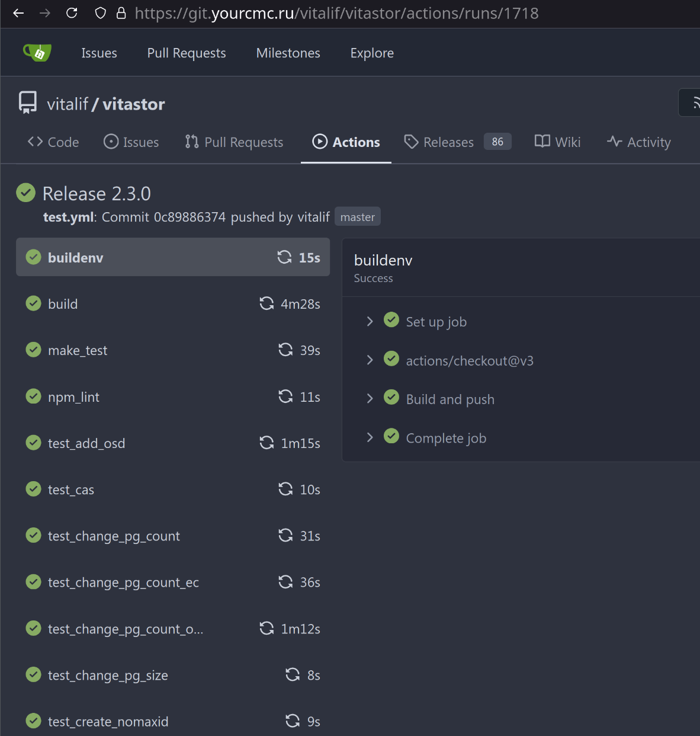This screenshot has height=736, width=700.
Task: Open the Releases tab
Action: (x=448, y=142)
